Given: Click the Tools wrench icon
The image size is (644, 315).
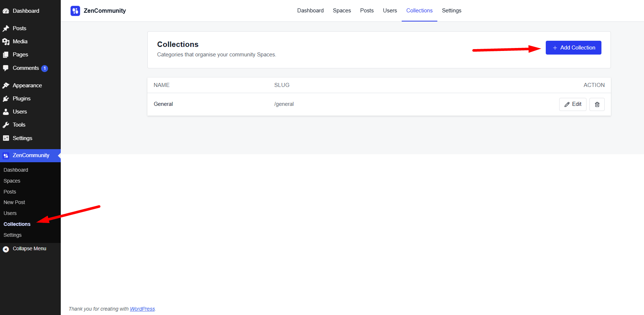Looking at the screenshot, I should tap(6, 125).
